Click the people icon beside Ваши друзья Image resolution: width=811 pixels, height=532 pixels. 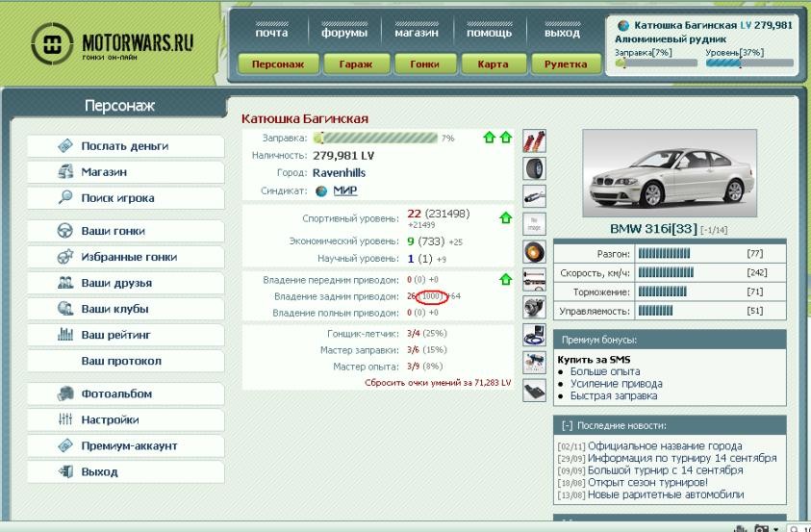65,283
